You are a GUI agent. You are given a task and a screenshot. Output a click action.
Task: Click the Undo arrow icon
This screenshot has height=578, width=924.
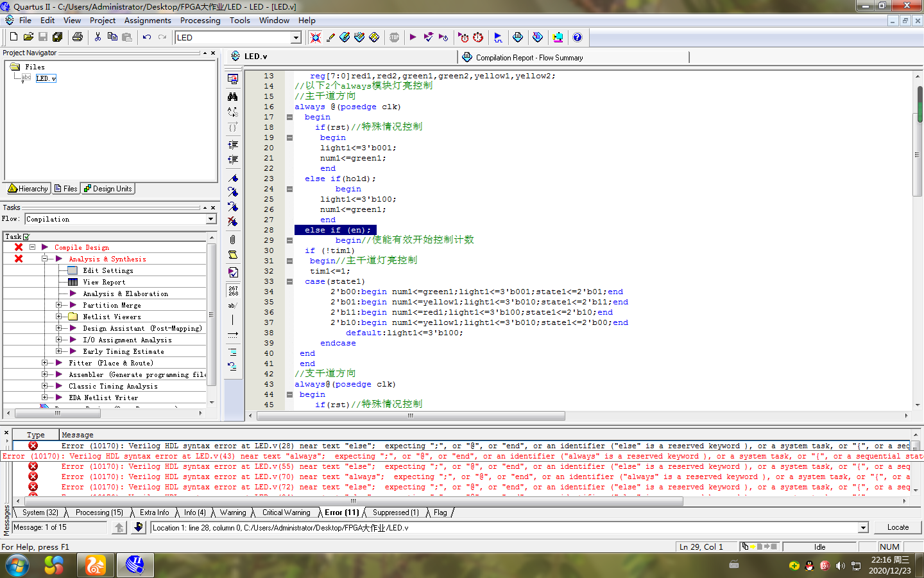click(147, 37)
